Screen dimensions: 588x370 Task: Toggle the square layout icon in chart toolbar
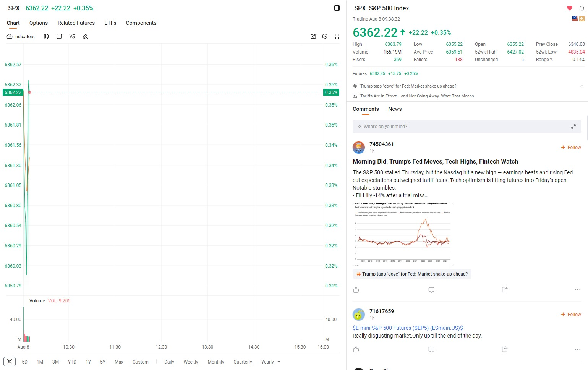click(x=59, y=36)
